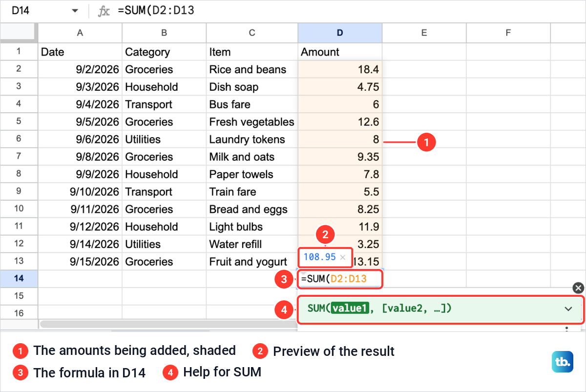This screenshot has height=392, width=586.
Task: Dismiss the 108.95 result preview with x
Action: point(343,257)
